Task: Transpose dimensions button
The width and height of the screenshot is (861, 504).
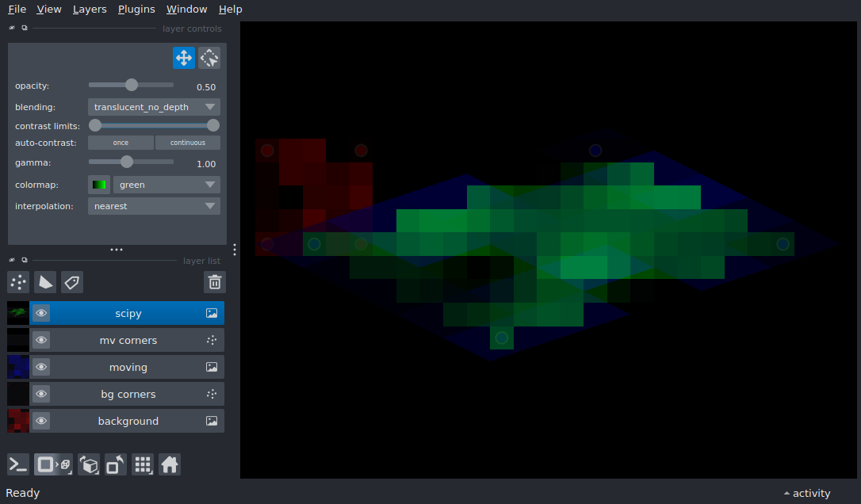Action: (115, 464)
